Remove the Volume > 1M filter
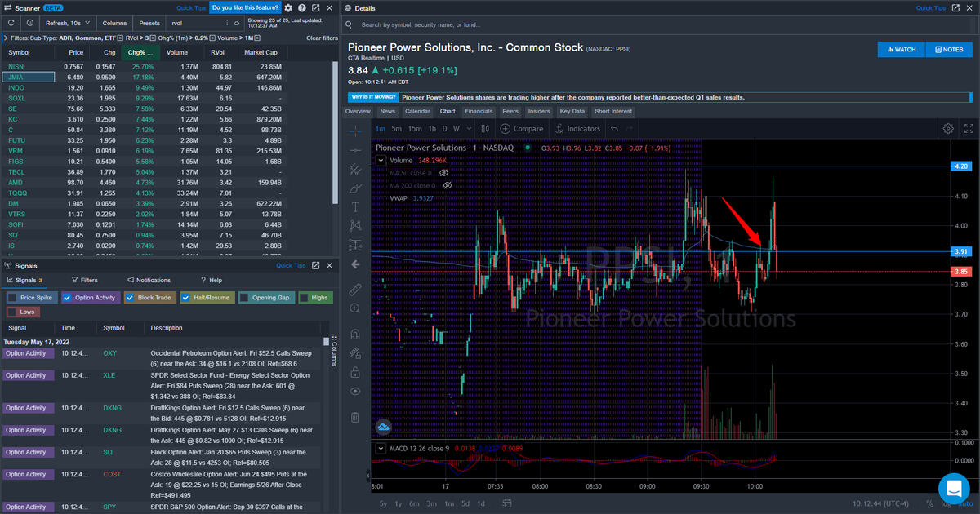Viewport: 980px width, 514px height. (x=256, y=38)
